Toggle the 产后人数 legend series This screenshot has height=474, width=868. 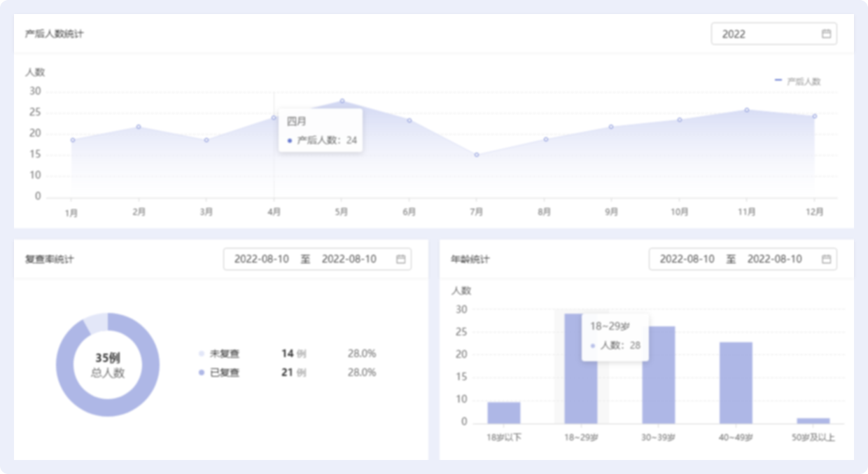pos(797,81)
